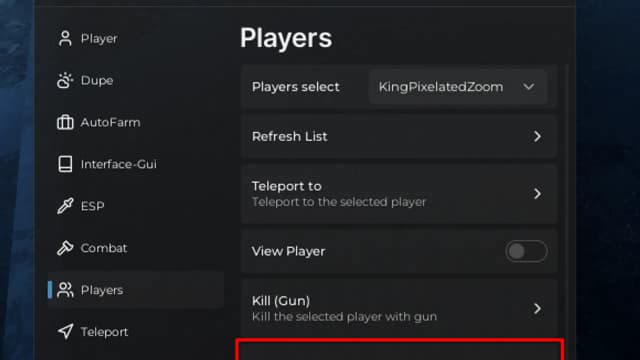Select the Dupe paw icon
The width and height of the screenshot is (640, 360).
tap(65, 80)
